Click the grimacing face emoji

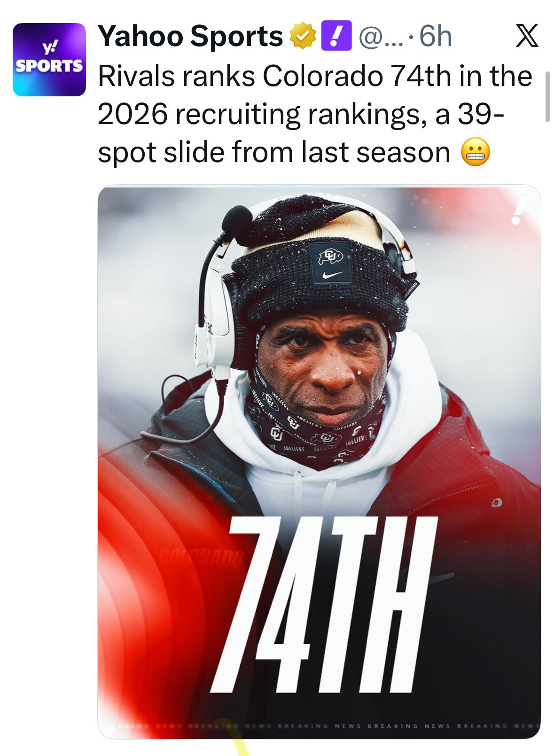tap(476, 153)
